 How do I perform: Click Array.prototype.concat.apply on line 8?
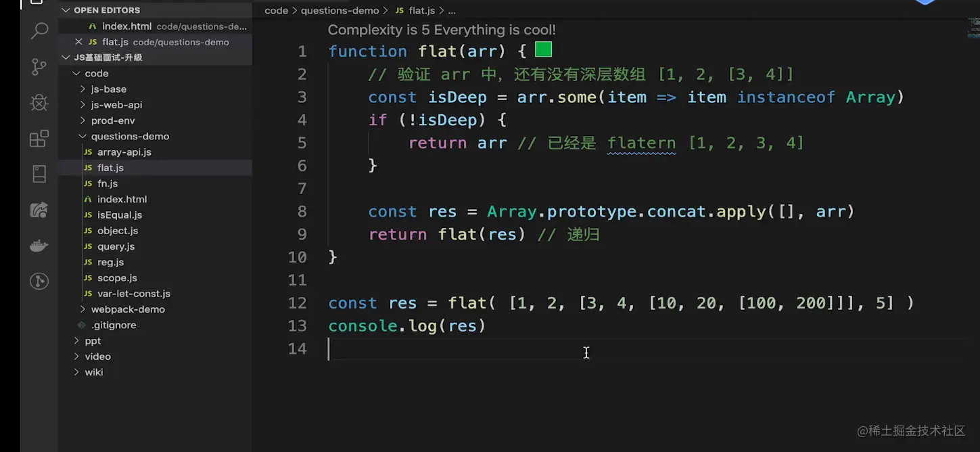(627, 212)
